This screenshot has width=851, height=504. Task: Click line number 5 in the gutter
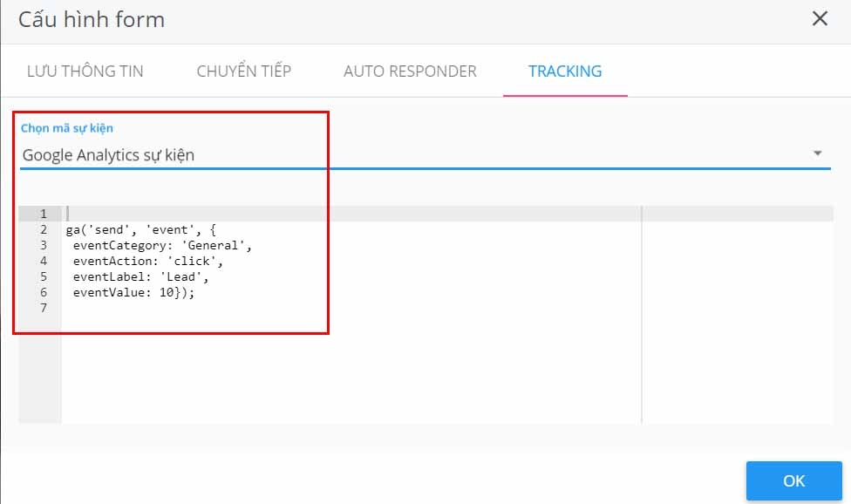tap(43, 276)
